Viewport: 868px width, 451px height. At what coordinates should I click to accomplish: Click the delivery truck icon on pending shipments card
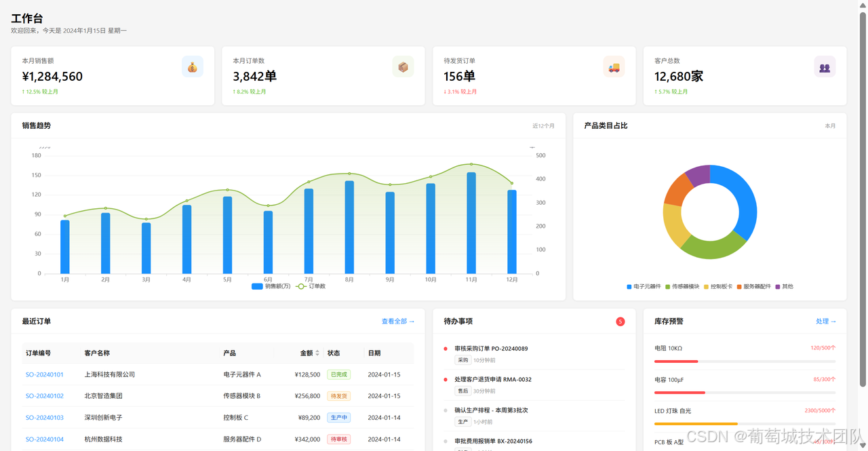point(614,66)
